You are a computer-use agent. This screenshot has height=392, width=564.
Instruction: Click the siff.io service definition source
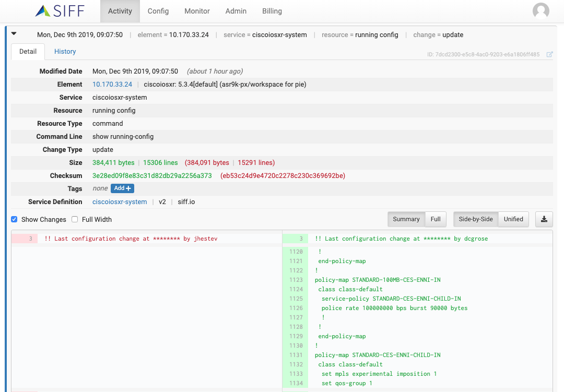coord(186,202)
